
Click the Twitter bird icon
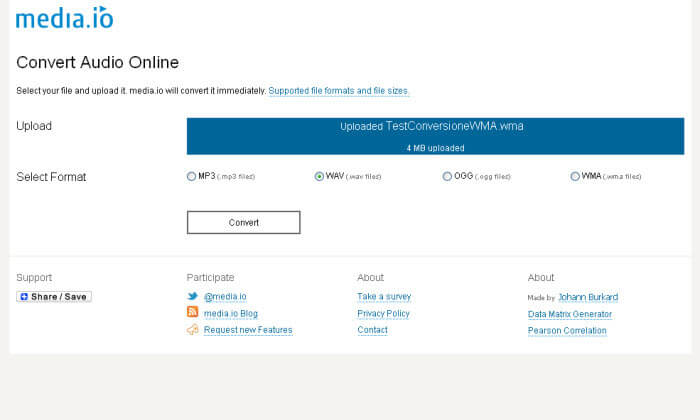pos(192,296)
